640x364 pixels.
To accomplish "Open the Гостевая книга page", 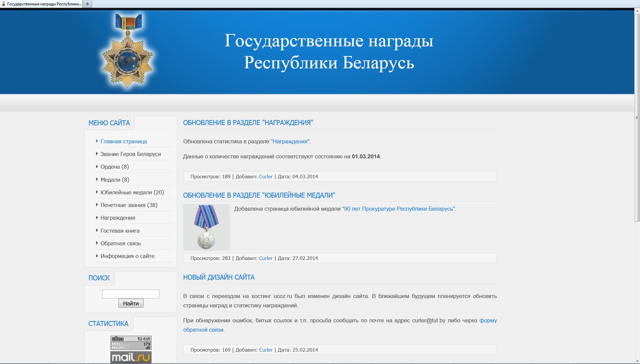I will [x=120, y=231].
